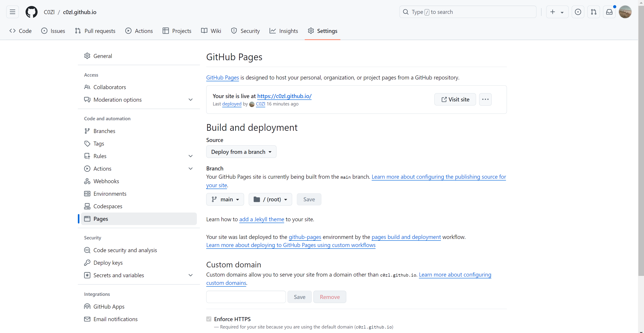Open the add a Jekyll theme link
644x333 pixels.
(261, 219)
